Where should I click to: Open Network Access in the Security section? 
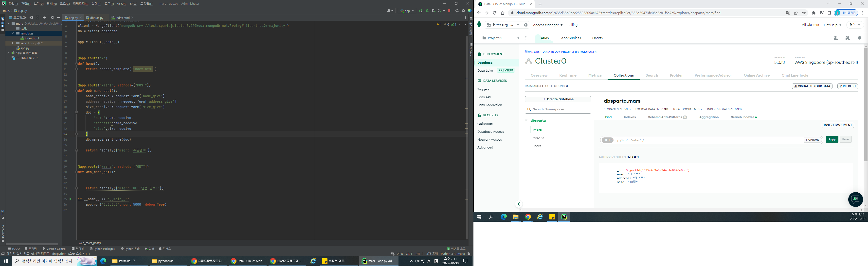[489, 139]
